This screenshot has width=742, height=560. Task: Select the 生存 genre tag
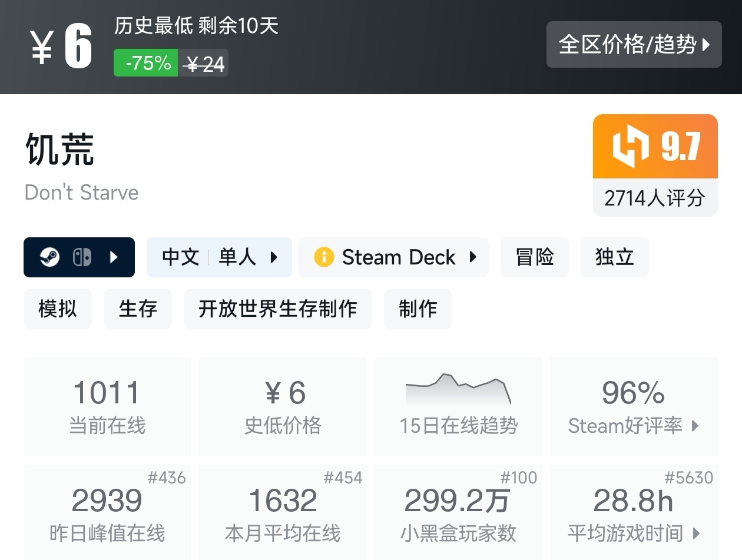tap(138, 309)
